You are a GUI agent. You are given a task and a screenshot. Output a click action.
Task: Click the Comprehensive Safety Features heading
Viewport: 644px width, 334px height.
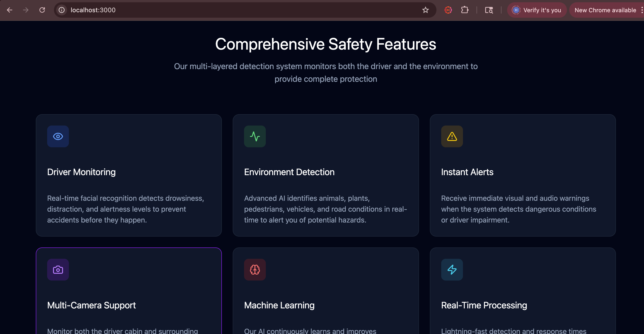pyautogui.click(x=325, y=44)
